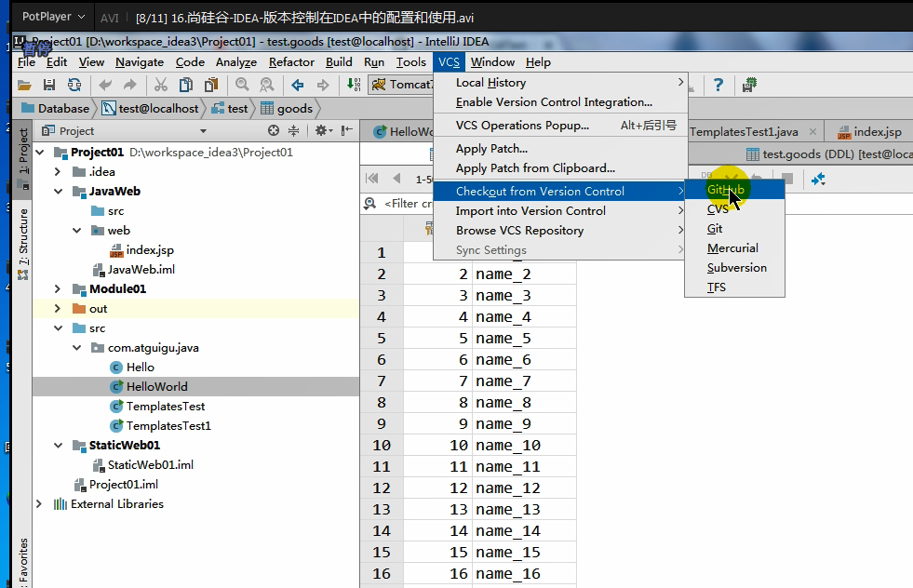Expand the out folder
Screen dimensions: 913x588
pyautogui.click(x=58, y=309)
